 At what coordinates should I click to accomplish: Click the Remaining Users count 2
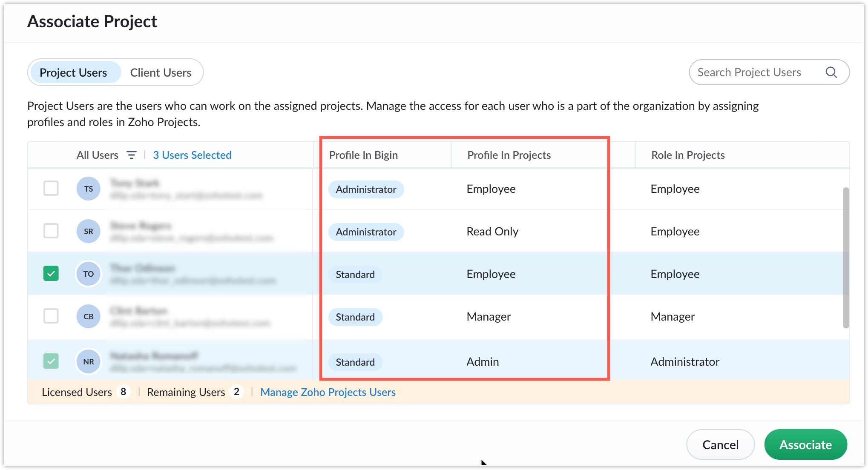coord(236,392)
